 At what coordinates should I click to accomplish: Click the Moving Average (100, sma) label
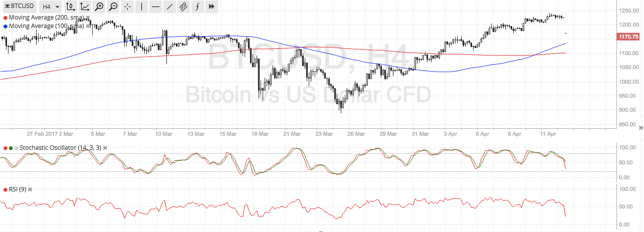(x=46, y=26)
